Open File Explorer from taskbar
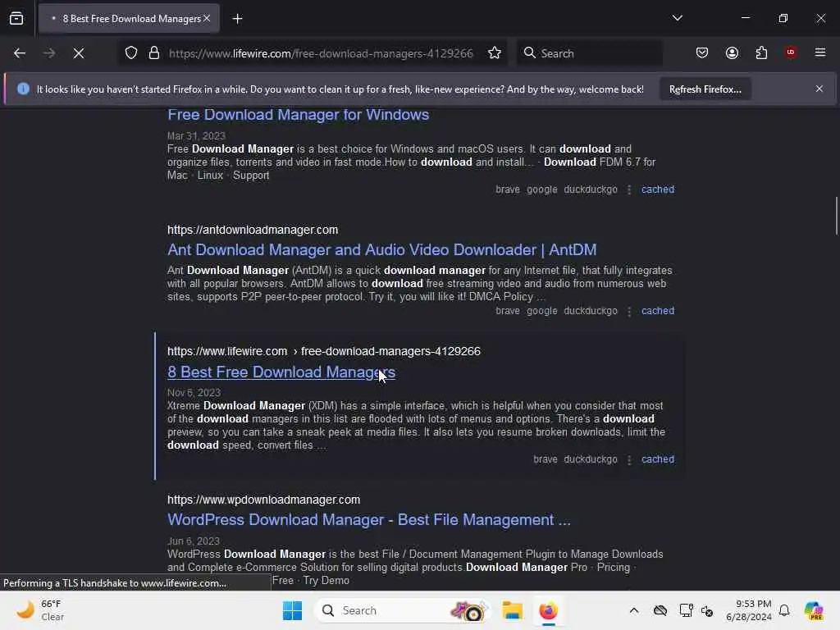Image resolution: width=840 pixels, height=630 pixels. point(512,610)
